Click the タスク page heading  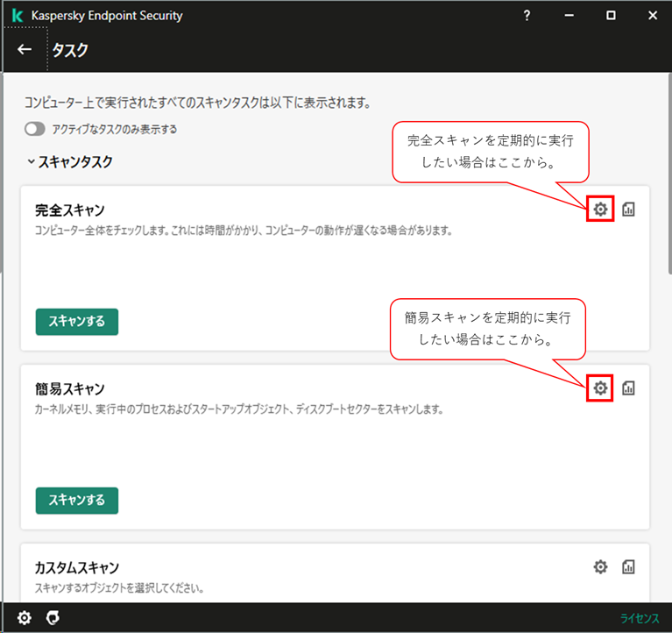pos(70,50)
